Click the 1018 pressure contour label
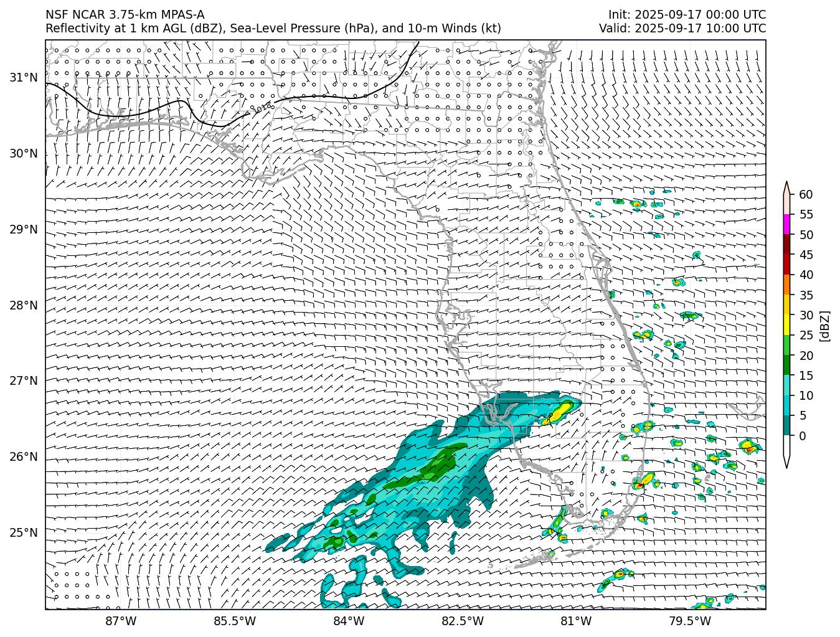The height and width of the screenshot is (637, 840). 262,108
